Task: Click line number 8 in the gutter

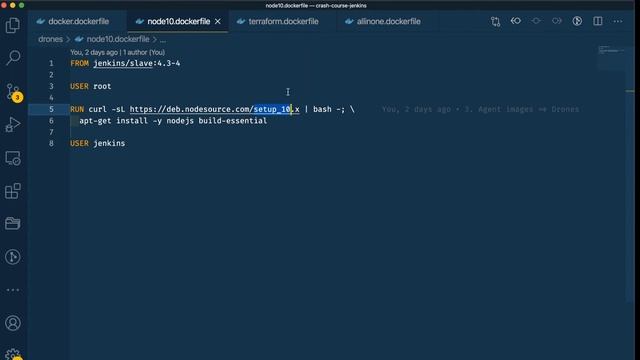Action: point(51,143)
